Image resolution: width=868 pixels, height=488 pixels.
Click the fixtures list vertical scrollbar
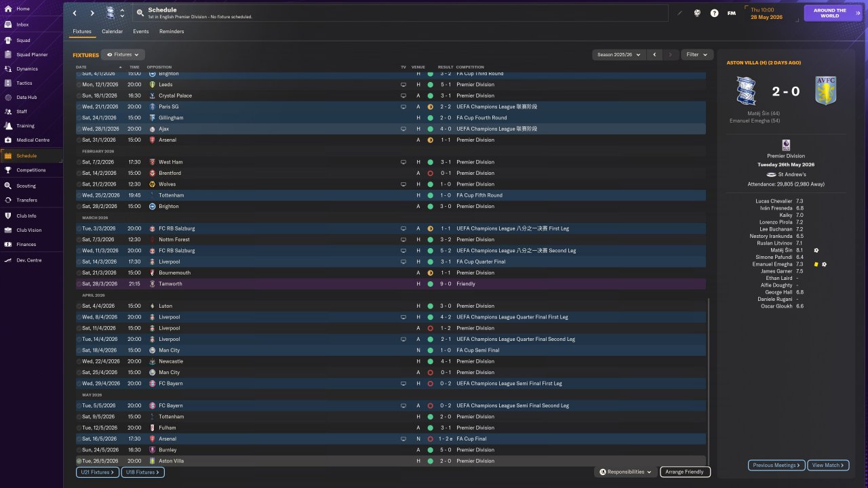click(x=708, y=383)
